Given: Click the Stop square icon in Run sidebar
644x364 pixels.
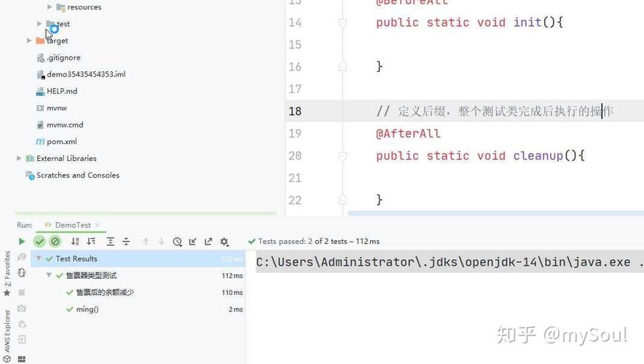Looking at the screenshot, I should point(22,292).
